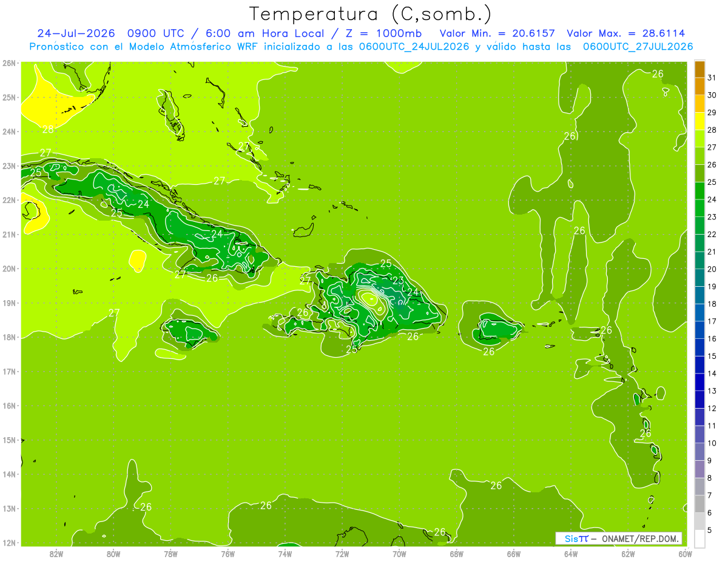
Task: Click the 19 label on the color scale
Action: (712, 287)
